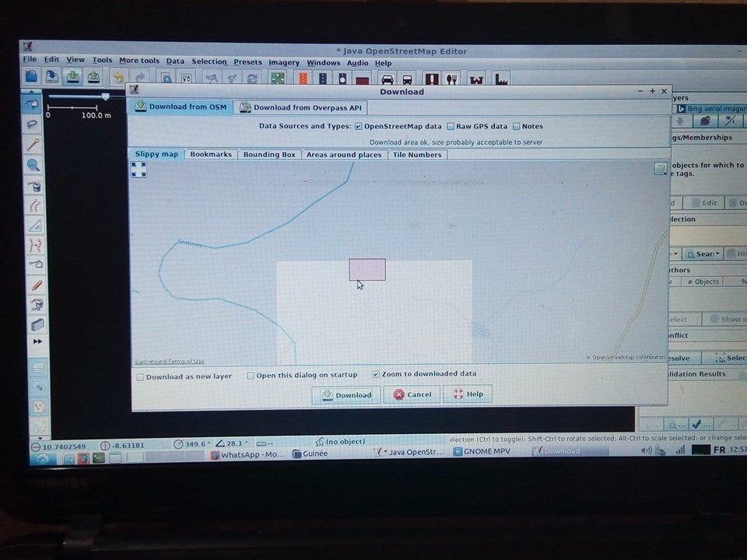Toggle the tags panel icon in left sidebar
The height and width of the screenshot is (560, 747).
tap(39, 387)
